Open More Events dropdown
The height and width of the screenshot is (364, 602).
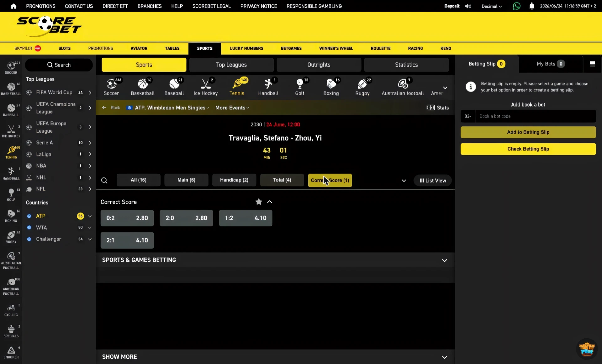point(232,108)
